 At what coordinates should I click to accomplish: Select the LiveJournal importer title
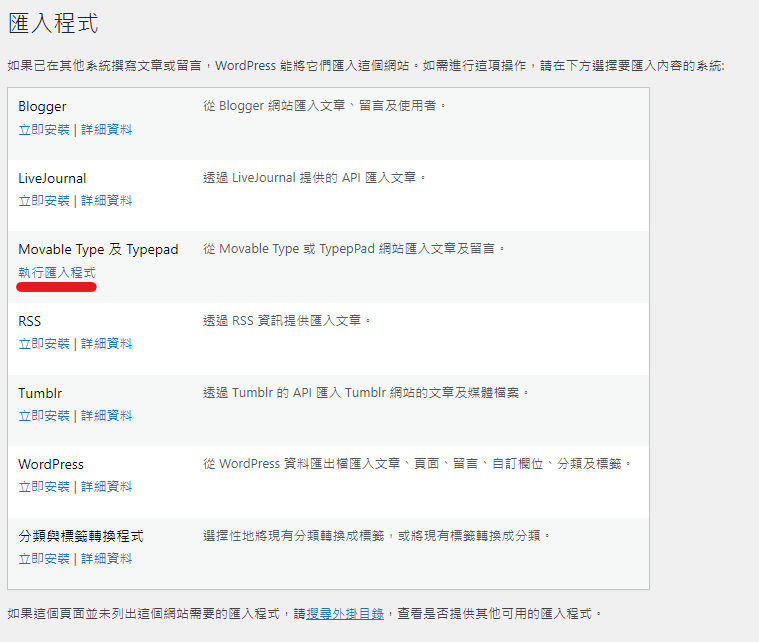(x=52, y=178)
